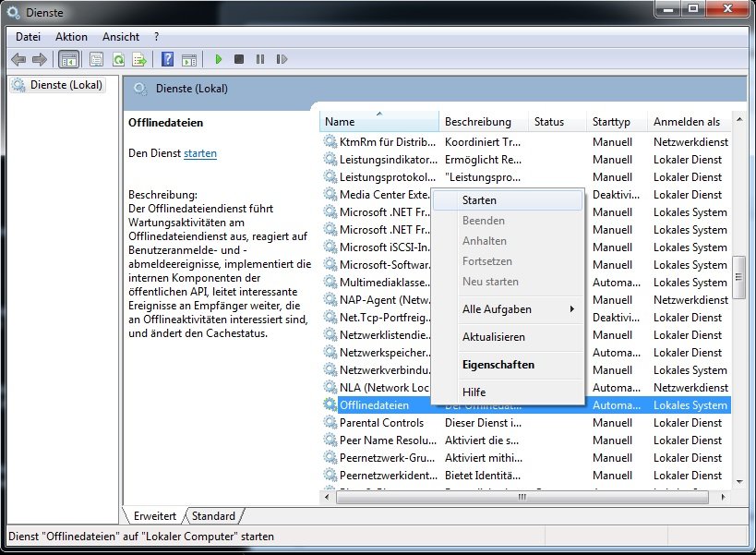Image resolution: width=756 pixels, height=555 pixels.
Task: Choose Starten from the context menu
Action: 479,200
